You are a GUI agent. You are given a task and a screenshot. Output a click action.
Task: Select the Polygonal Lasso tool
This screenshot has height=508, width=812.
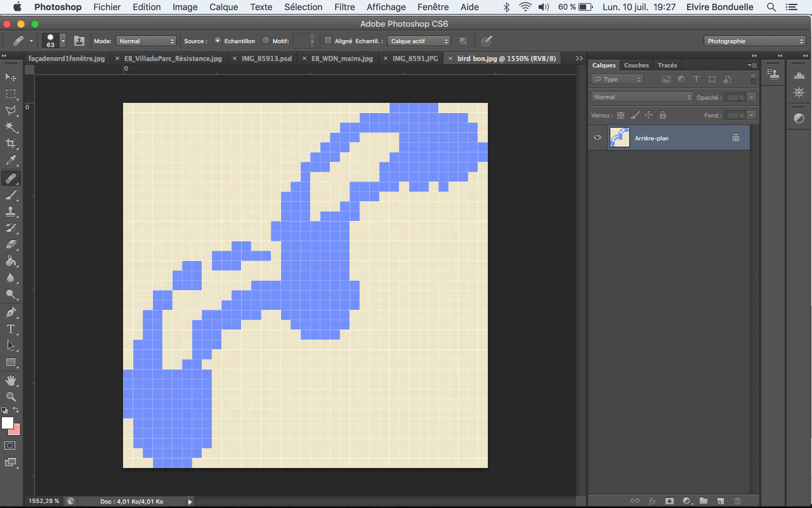11,110
